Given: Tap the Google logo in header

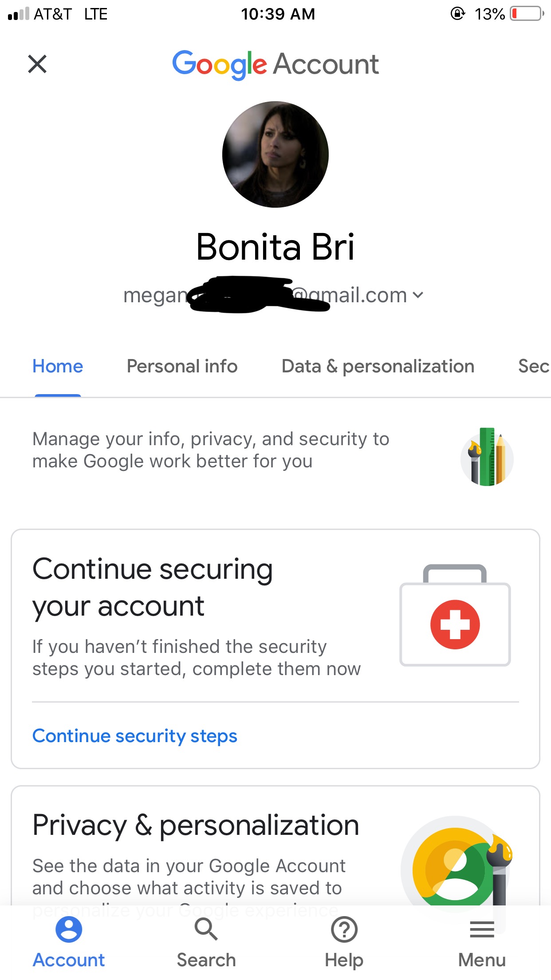Looking at the screenshot, I should pyautogui.click(x=220, y=64).
